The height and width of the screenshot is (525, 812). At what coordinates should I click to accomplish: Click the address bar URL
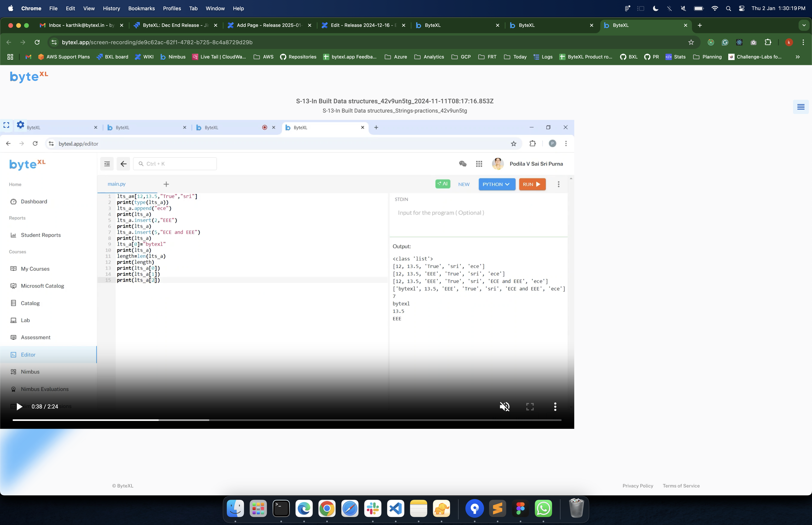click(x=157, y=42)
